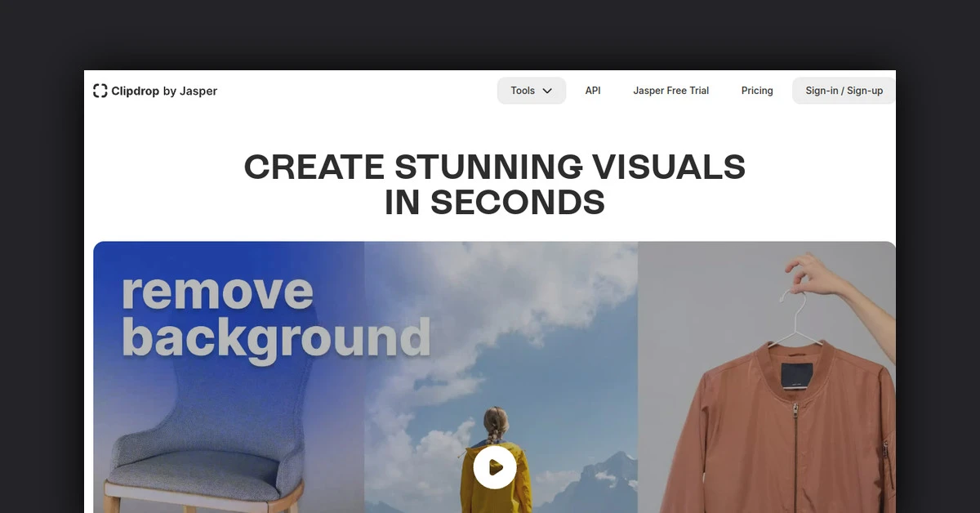Open the Pricing page
The image size is (980, 513).
click(x=757, y=91)
